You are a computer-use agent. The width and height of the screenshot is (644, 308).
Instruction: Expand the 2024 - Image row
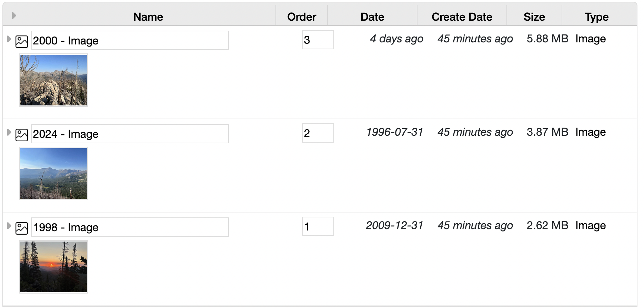tap(9, 133)
